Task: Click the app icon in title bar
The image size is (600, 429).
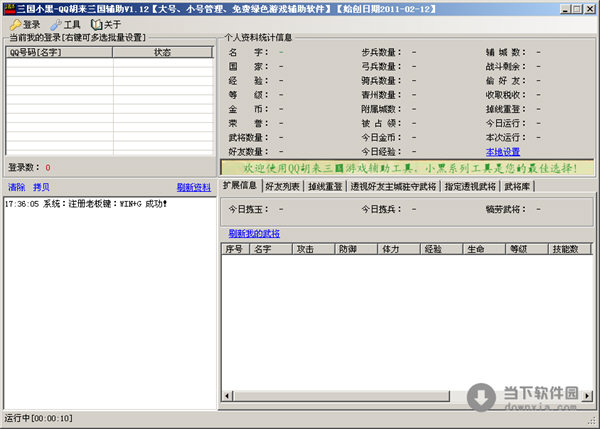Action: pos(8,8)
